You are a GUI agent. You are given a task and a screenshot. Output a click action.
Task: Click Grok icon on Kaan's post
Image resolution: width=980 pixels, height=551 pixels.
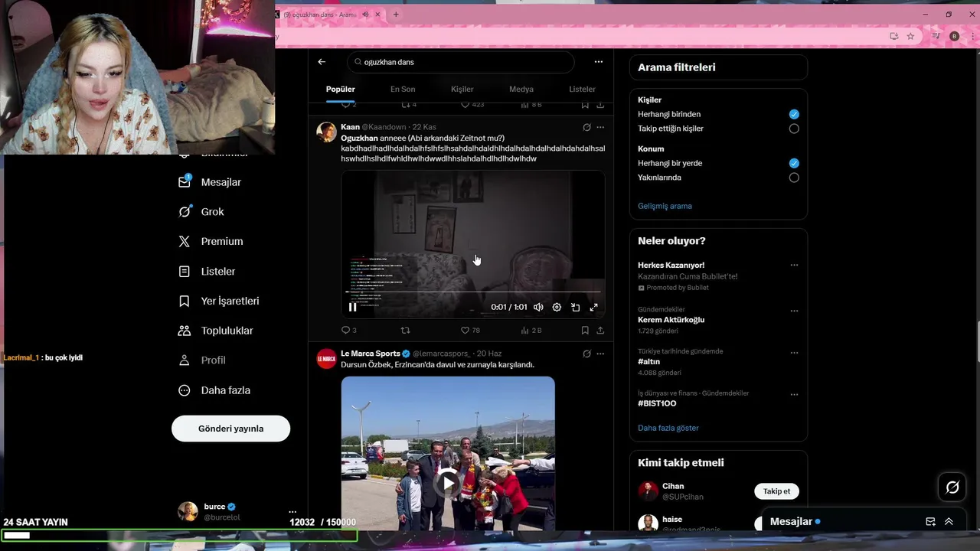(x=586, y=127)
